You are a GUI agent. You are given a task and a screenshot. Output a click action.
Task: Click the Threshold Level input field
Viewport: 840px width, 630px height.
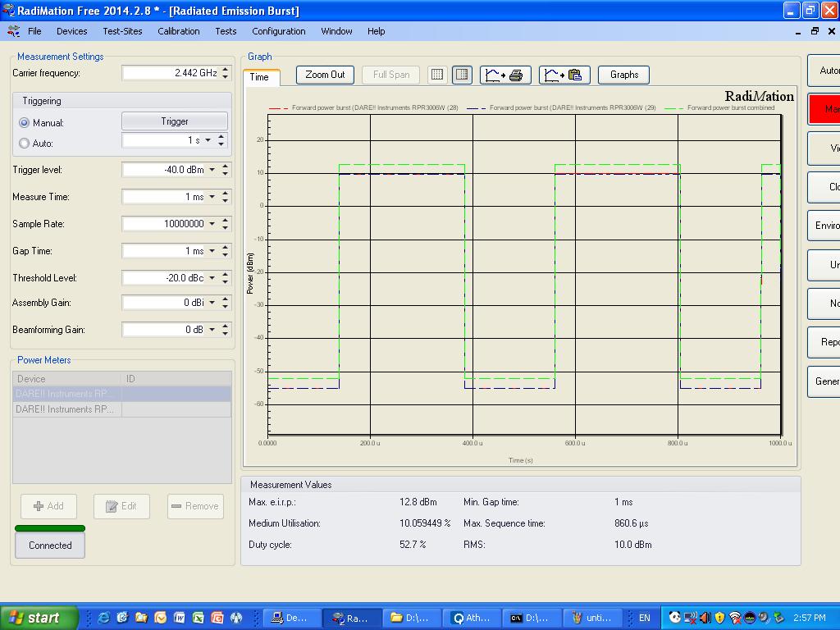(164, 278)
